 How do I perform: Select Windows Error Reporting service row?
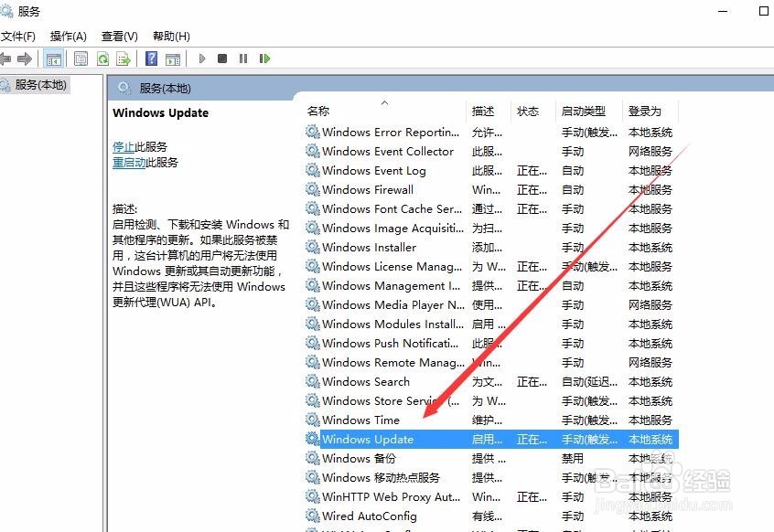(x=491, y=133)
